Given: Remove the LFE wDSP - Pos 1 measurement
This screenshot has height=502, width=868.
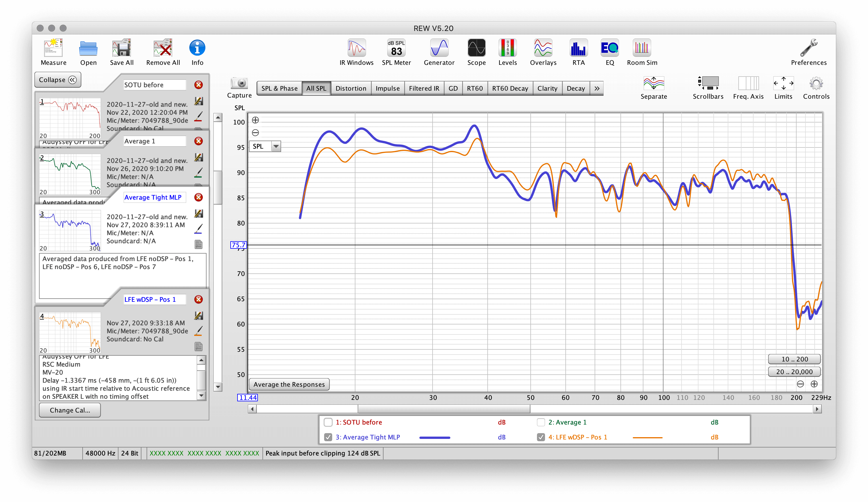Looking at the screenshot, I should (x=198, y=299).
